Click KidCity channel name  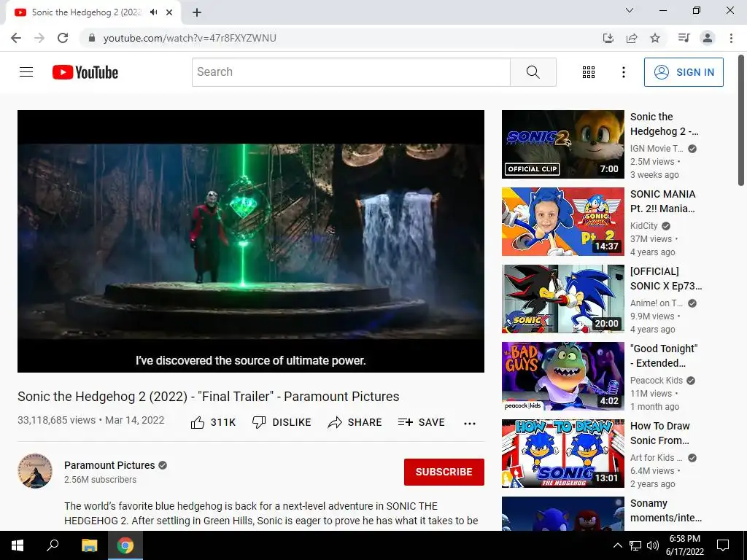click(643, 226)
